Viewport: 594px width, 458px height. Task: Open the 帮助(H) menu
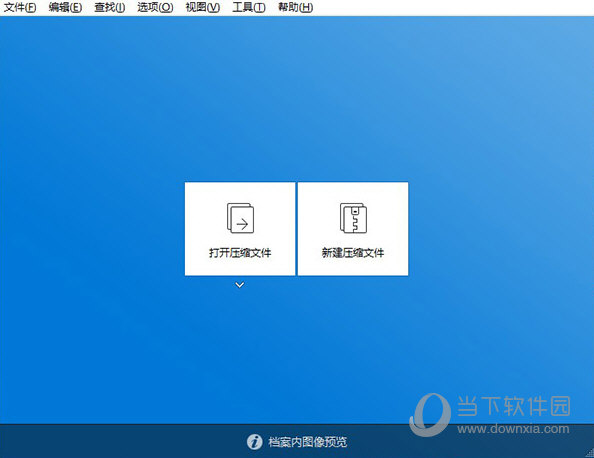click(295, 7)
